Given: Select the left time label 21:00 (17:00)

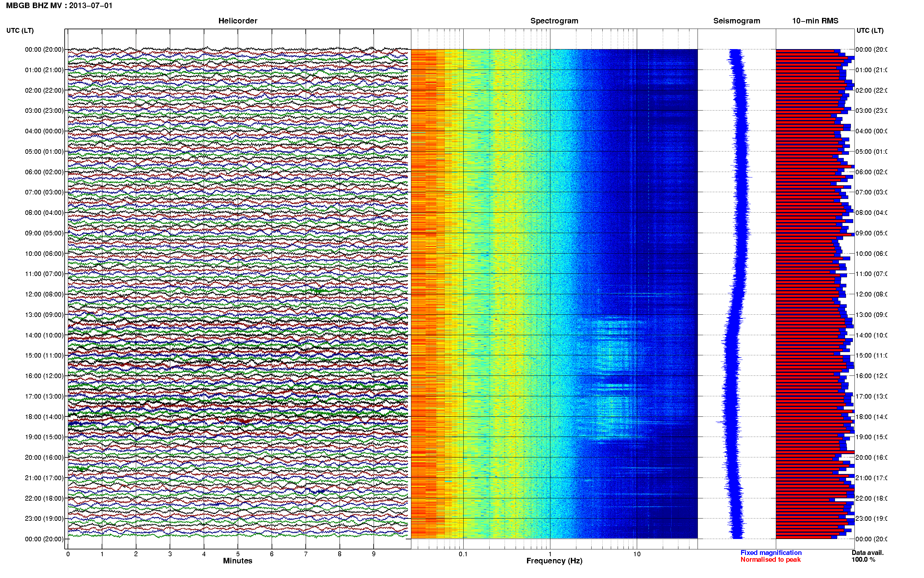Looking at the screenshot, I should tap(44, 478).
